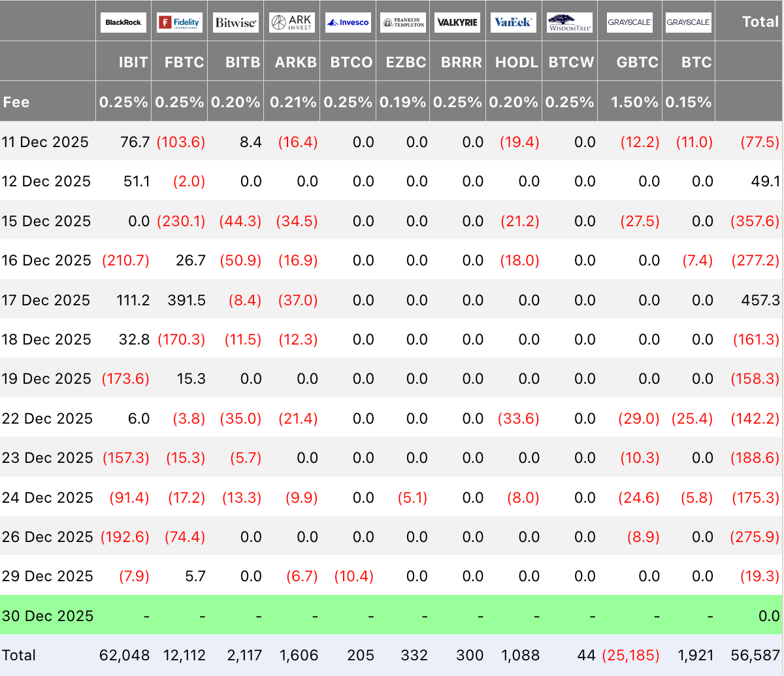The width and height of the screenshot is (784, 676).
Task: Click the Fidelity International logo
Action: coord(180,22)
